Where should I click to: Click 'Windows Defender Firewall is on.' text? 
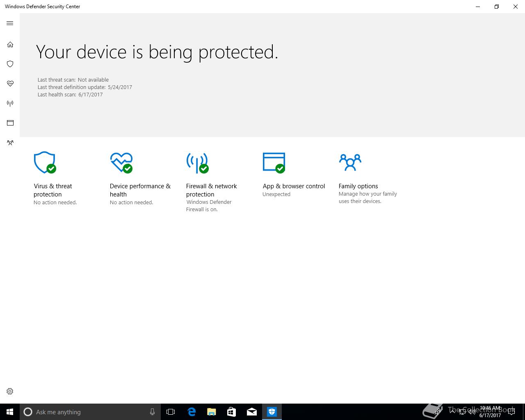(209, 206)
